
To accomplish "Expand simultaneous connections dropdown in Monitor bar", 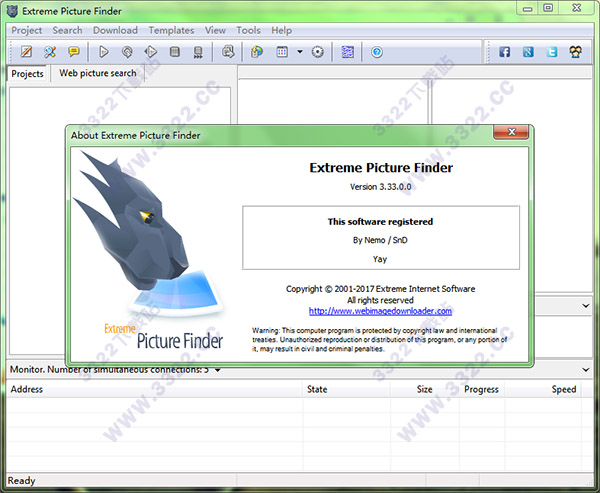I will point(218,370).
